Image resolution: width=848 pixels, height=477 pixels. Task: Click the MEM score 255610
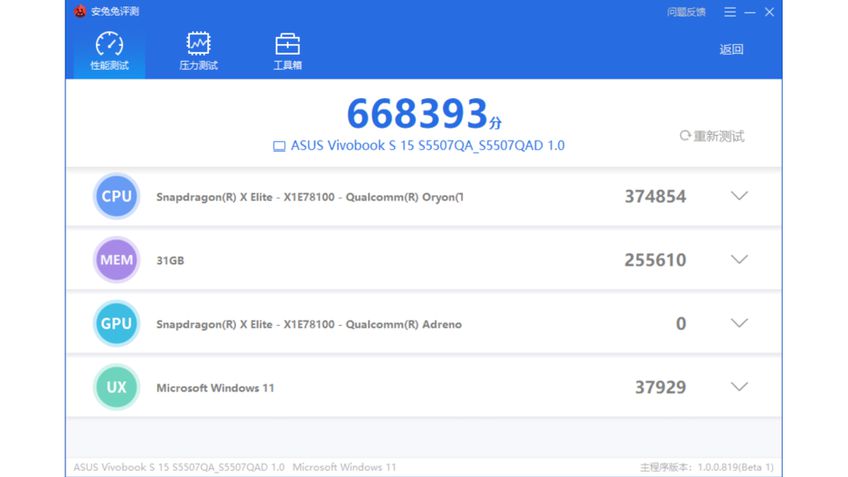pos(655,260)
